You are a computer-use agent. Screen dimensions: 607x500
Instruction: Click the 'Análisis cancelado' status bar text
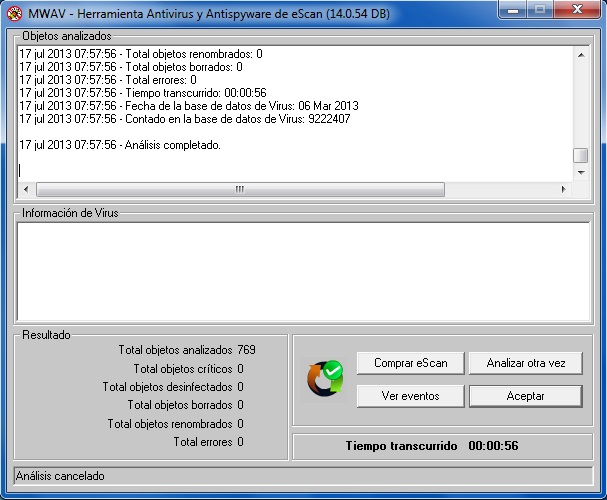click(x=60, y=476)
